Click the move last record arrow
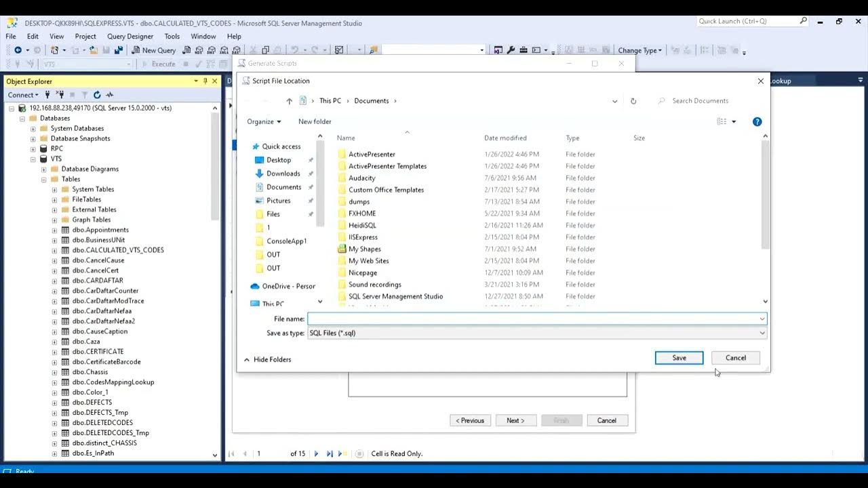The width and height of the screenshot is (868, 488). pyautogui.click(x=330, y=453)
